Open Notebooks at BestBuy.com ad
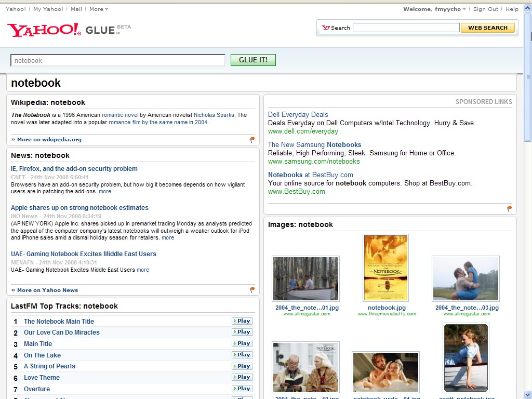The image size is (532, 399). click(x=311, y=175)
